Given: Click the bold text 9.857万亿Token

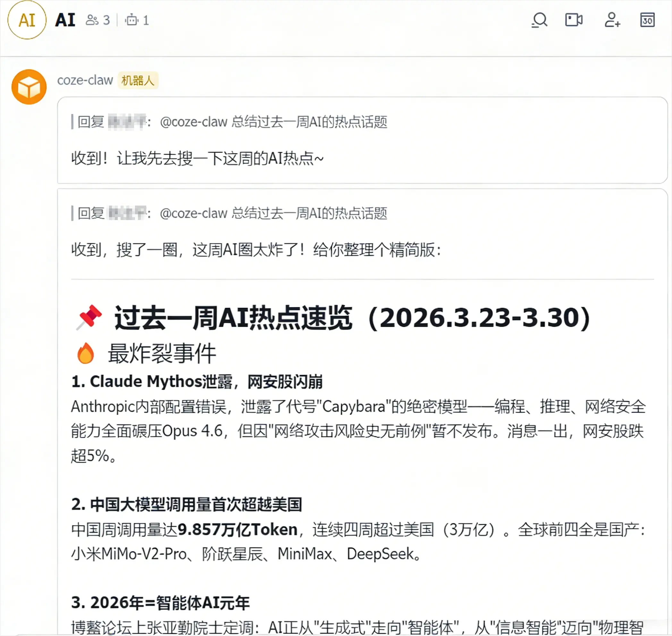Looking at the screenshot, I should pos(238,530).
